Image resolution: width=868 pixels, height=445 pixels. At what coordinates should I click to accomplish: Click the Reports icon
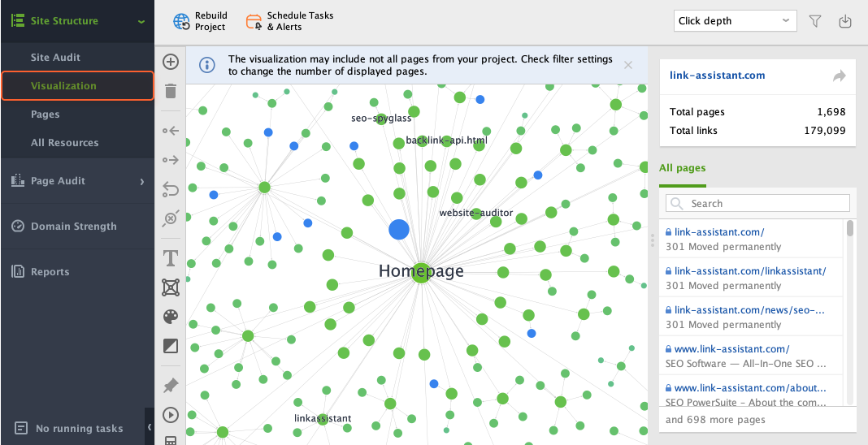[18, 271]
